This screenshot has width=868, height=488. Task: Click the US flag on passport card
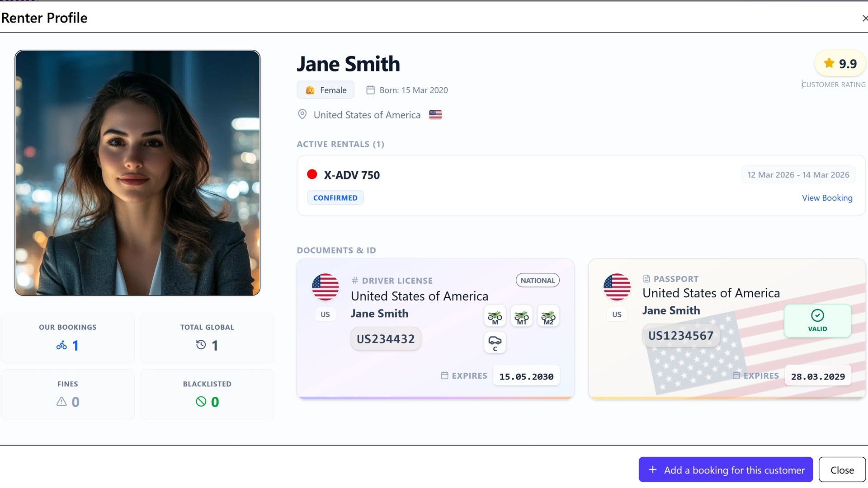[x=617, y=287]
